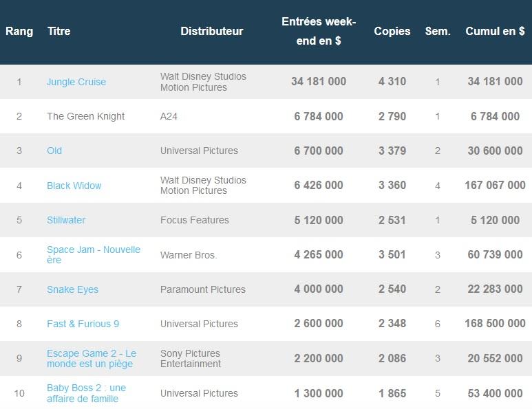The width and height of the screenshot is (532, 409).
Task: Open Baby Boss 2 movie link
Action: coord(86,393)
